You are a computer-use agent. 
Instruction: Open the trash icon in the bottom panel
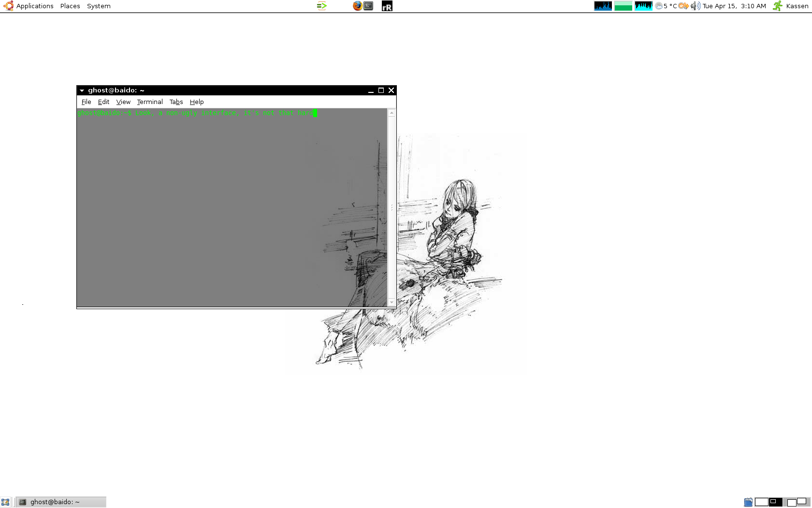point(748,502)
